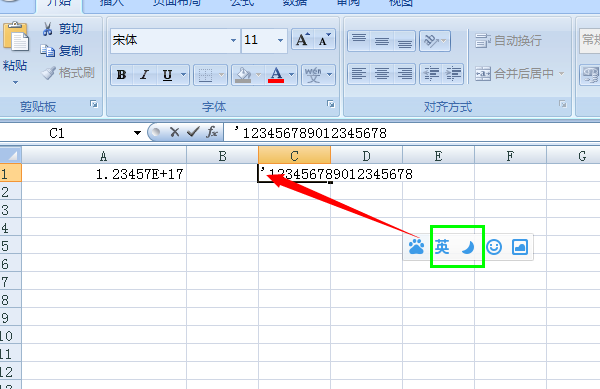This screenshot has width=600, height=389.
Task: Open merge and center dropdown arrow
Action: click(561, 73)
